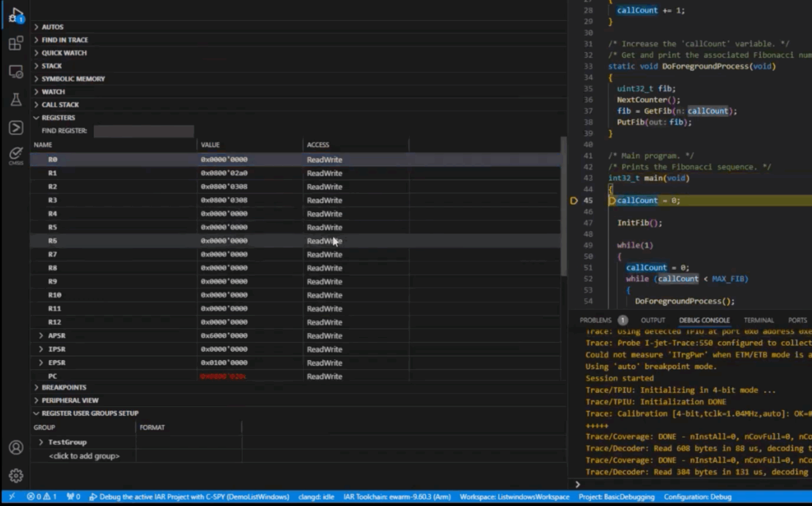Click the ports forwarded status indicator
Viewport: 812px width, 506px height.
coord(73,496)
